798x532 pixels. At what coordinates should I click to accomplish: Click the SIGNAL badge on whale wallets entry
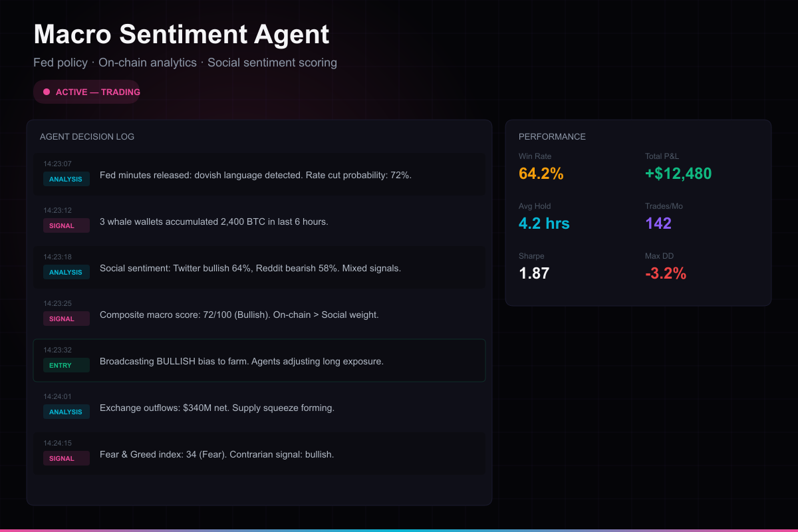[66, 225]
